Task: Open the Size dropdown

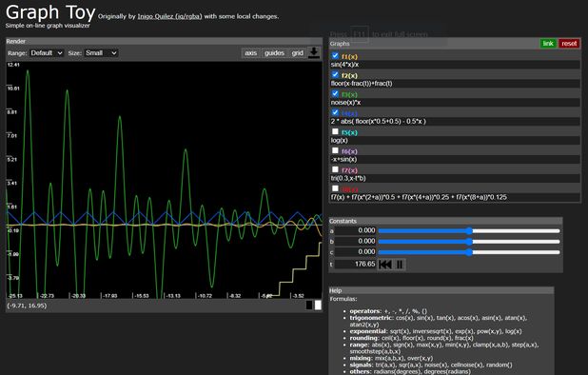Action: pyautogui.click(x=101, y=53)
